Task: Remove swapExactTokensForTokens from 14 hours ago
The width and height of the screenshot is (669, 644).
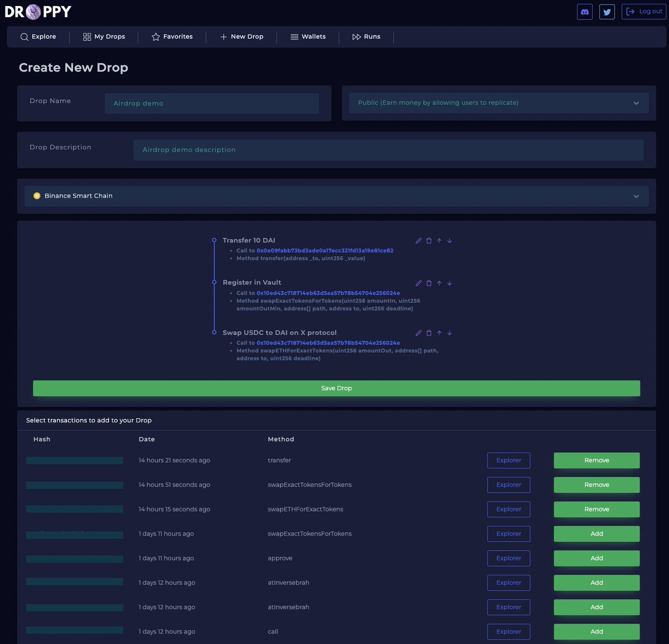Action: [597, 485]
